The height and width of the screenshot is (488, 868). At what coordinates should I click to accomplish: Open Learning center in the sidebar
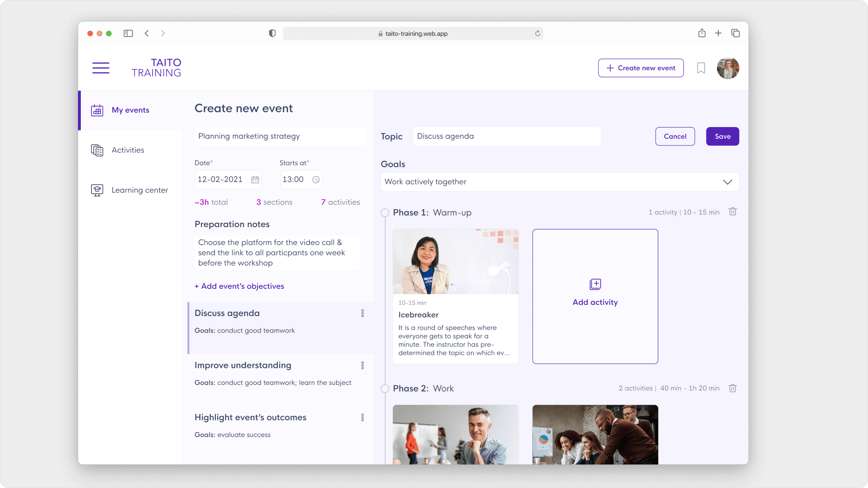click(x=139, y=190)
